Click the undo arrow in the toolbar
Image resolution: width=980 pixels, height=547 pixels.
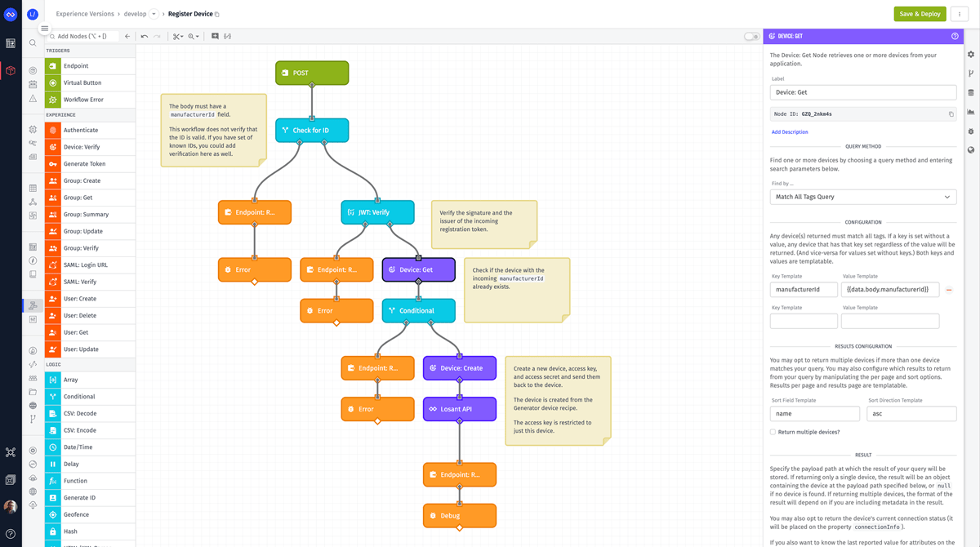[145, 37]
